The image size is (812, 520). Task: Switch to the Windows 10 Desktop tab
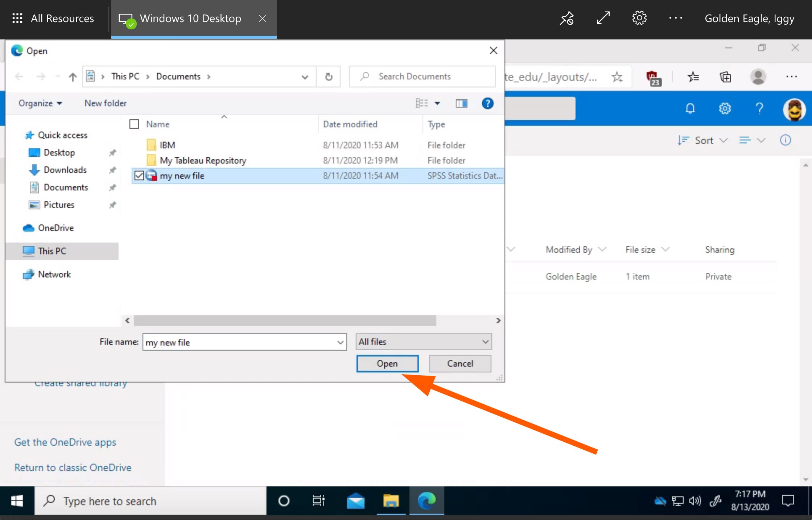pyautogui.click(x=190, y=18)
